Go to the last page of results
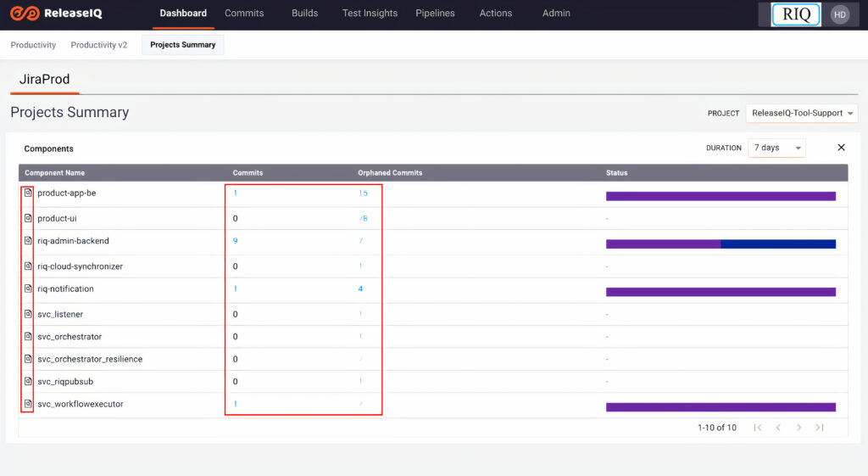The height and width of the screenshot is (476, 868). [820, 428]
